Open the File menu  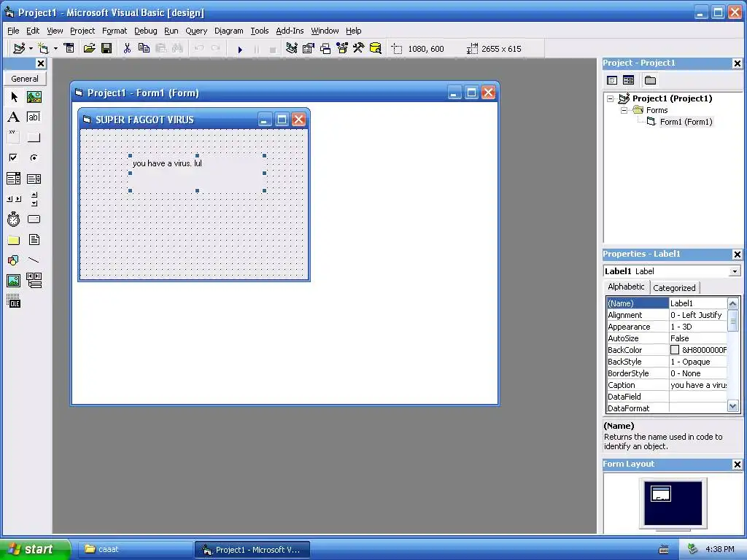pos(13,31)
